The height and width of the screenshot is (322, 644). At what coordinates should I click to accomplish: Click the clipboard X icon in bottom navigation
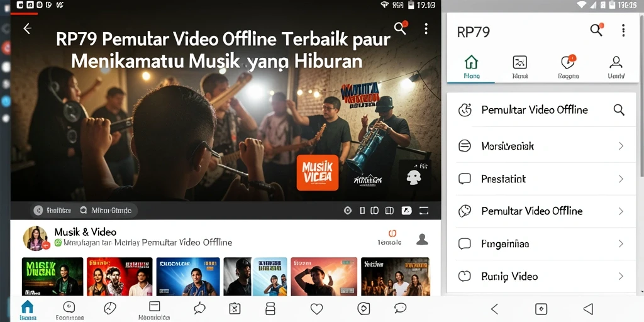click(x=235, y=308)
